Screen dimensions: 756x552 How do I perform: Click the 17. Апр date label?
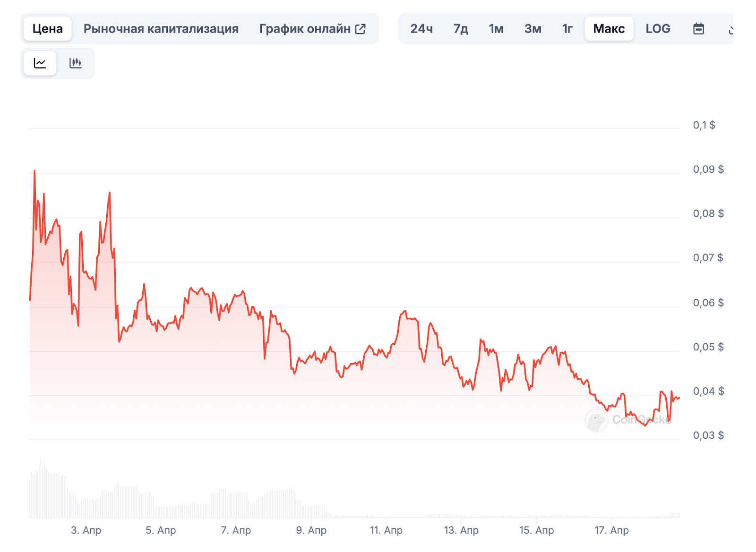[611, 530]
